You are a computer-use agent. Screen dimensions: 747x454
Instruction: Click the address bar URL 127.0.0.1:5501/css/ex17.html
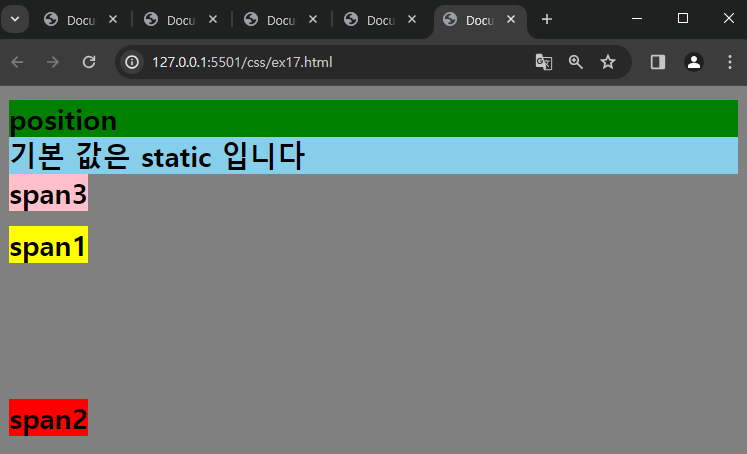[242, 62]
